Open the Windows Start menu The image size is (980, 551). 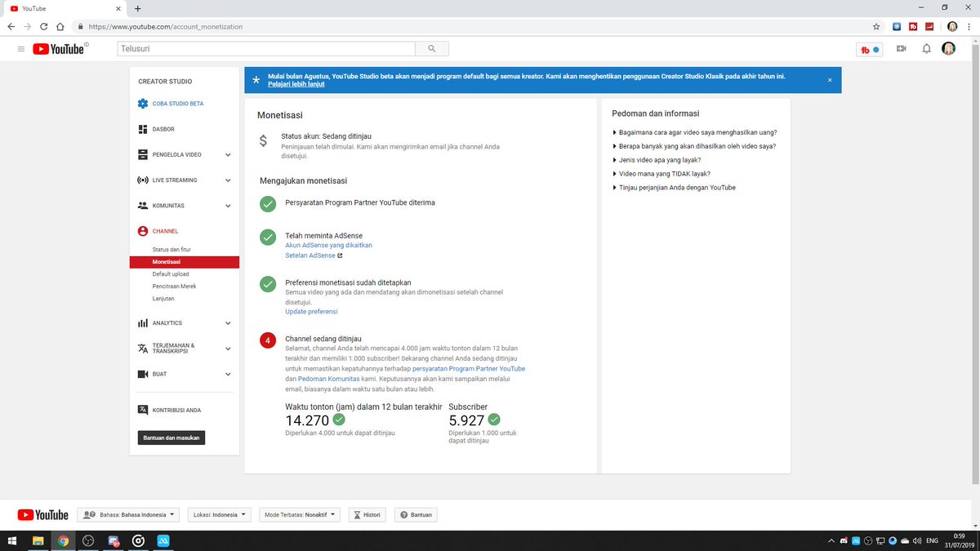pos(12,540)
